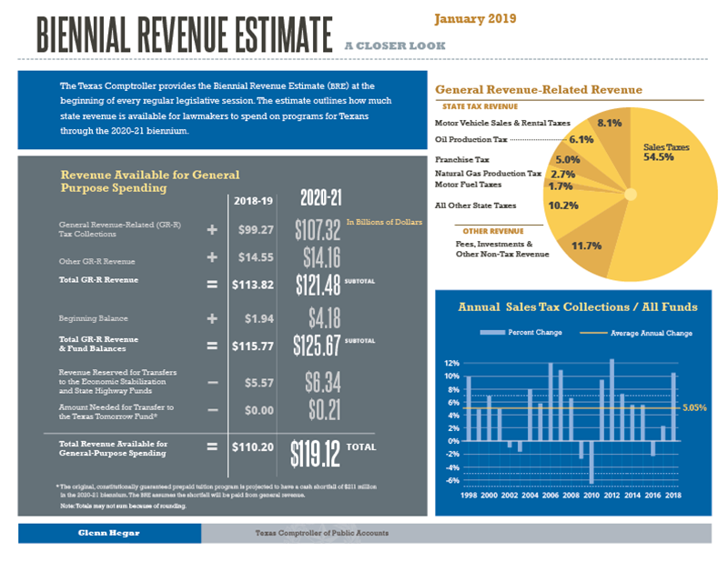728x562 pixels.
Task: Click the 'STATE TAX REVENUE' label
Action: point(480,106)
